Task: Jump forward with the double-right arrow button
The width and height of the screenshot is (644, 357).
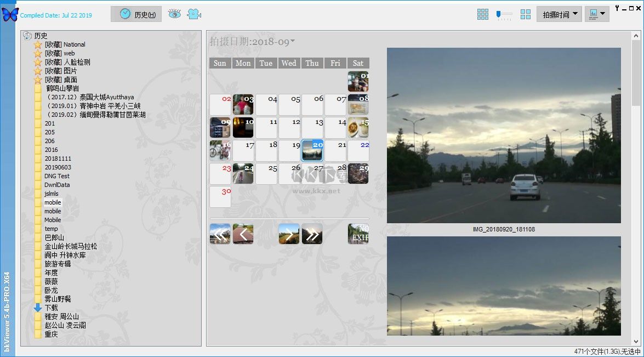Action: click(x=312, y=234)
